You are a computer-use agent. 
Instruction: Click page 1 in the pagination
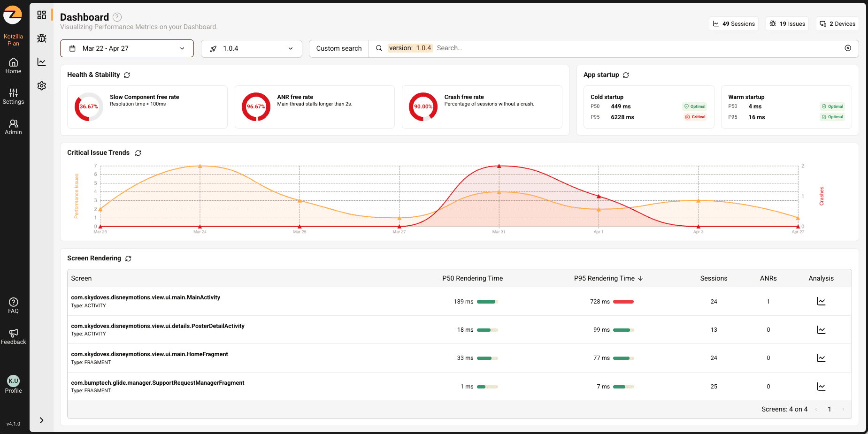coord(830,409)
